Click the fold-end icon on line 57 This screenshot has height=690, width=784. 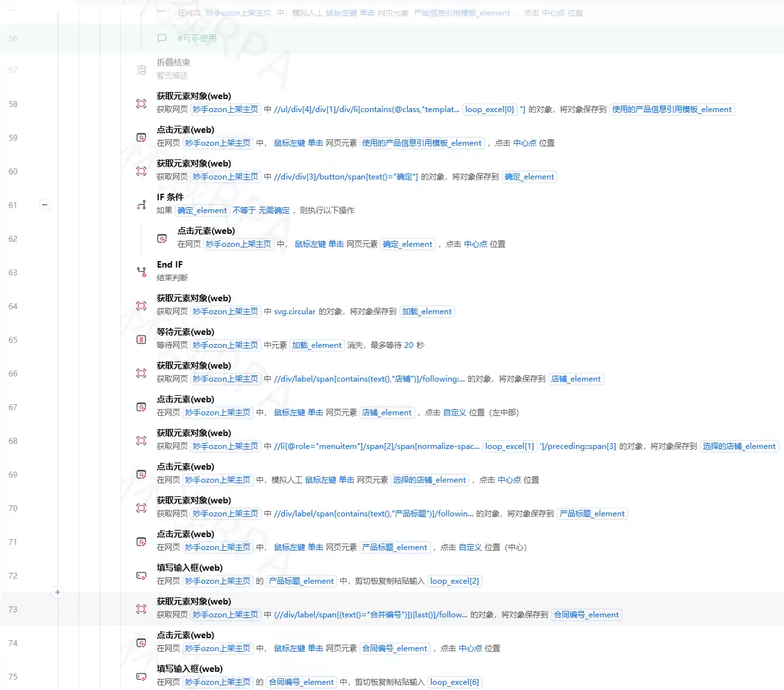(x=141, y=70)
